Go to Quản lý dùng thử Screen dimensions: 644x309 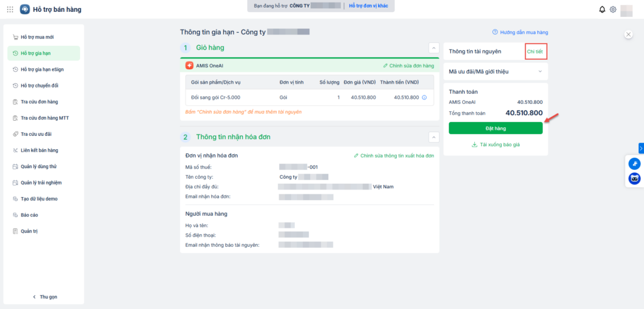[39, 167]
